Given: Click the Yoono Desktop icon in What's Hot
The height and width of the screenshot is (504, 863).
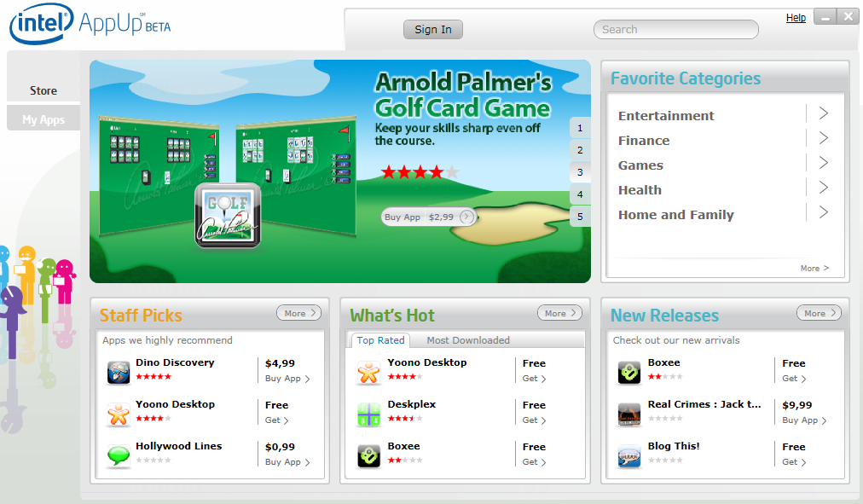Looking at the screenshot, I should pyautogui.click(x=368, y=373).
